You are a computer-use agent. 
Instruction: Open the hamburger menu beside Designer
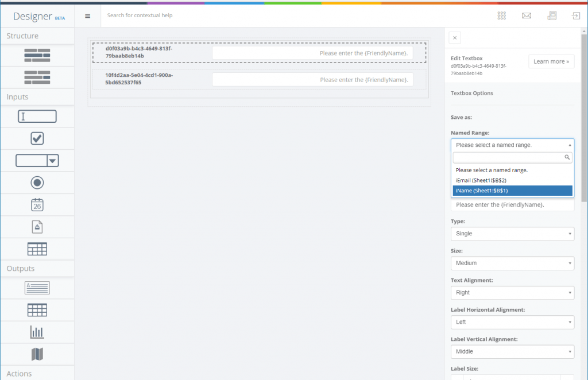[x=87, y=15]
